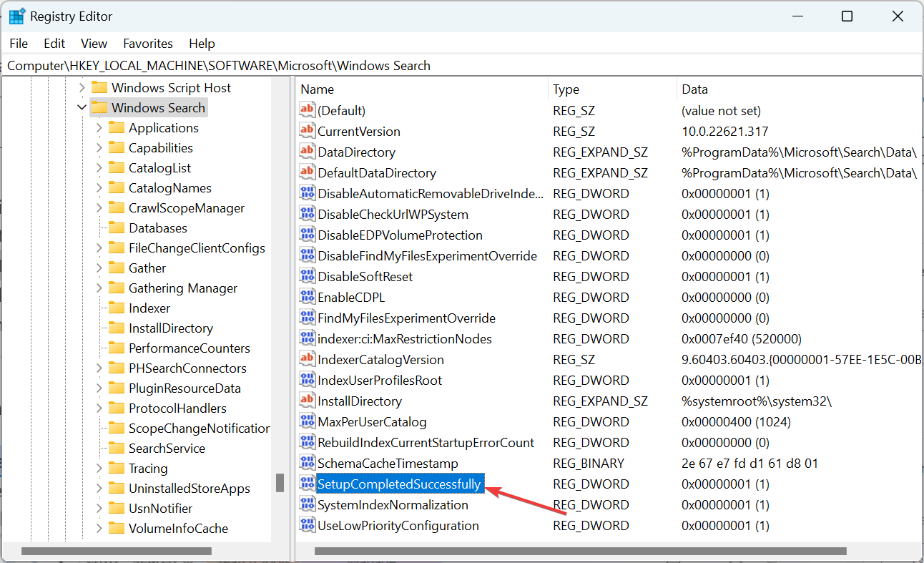Image resolution: width=924 pixels, height=563 pixels.
Task: Select the DisableFindMyFilesExperimentOverride value
Action: pos(427,255)
